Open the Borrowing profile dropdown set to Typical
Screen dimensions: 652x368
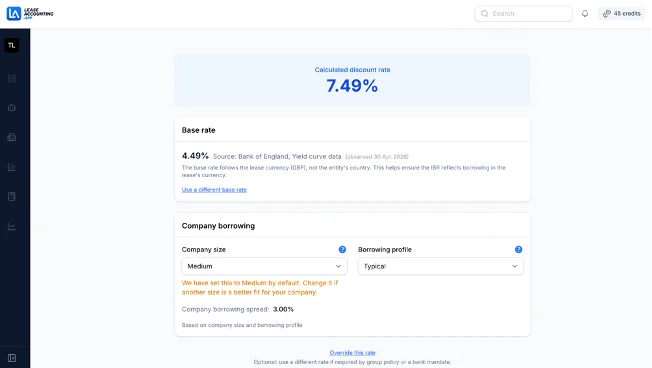click(x=440, y=266)
